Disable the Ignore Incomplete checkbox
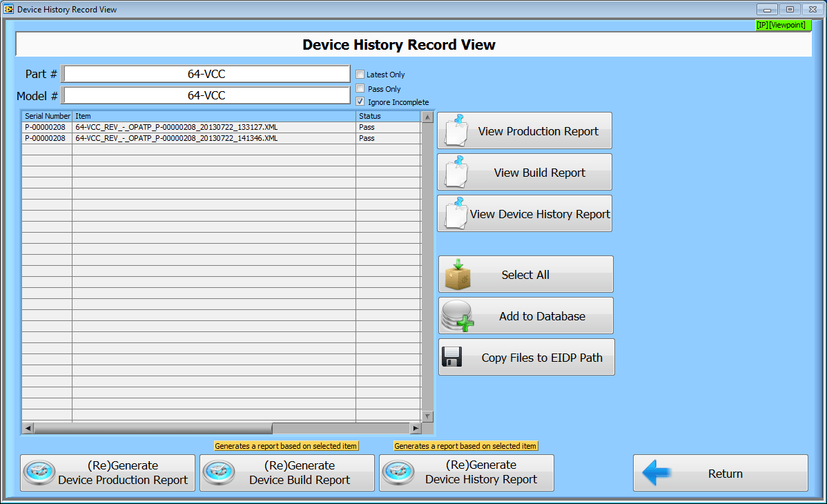The image size is (827, 504). (360, 101)
